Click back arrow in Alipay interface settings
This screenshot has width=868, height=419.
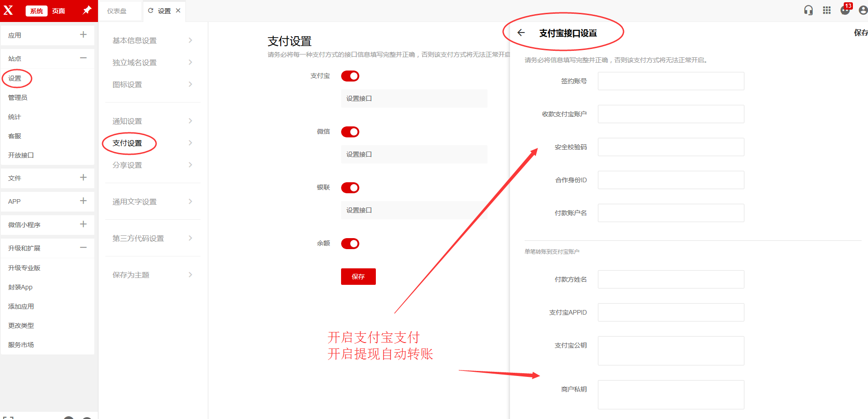[x=521, y=33]
